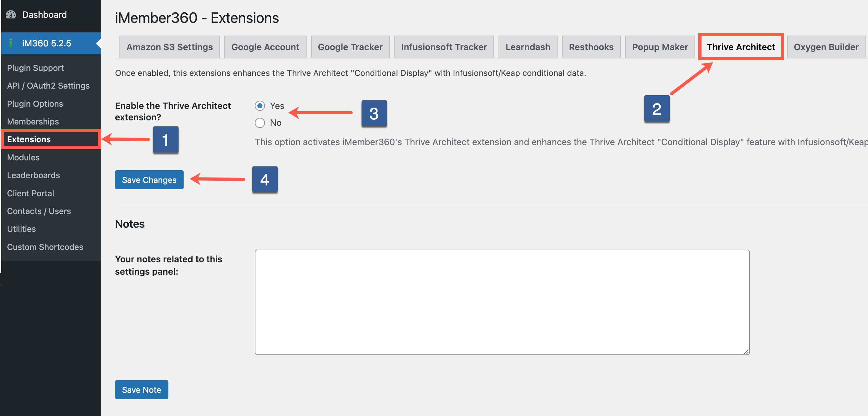This screenshot has width=868, height=416.
Task: Go to Contacts / Users section
Action: pyautogui.click(x=39, y=211)
